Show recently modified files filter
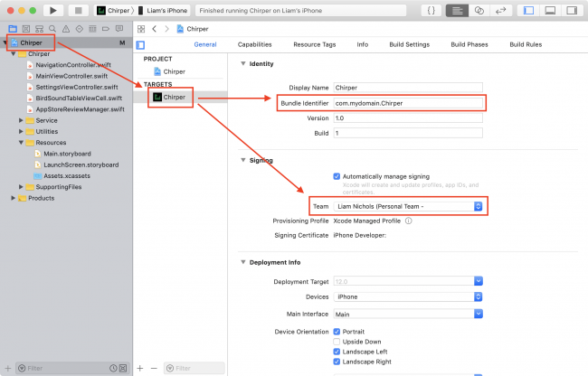 113,368
